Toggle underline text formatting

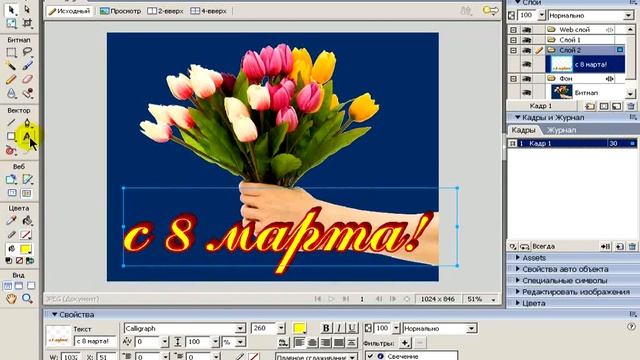352,328
